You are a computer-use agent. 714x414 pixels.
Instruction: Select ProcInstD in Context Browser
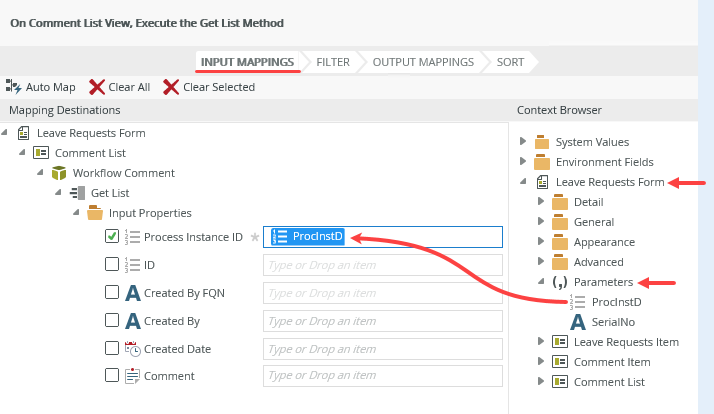616,302
